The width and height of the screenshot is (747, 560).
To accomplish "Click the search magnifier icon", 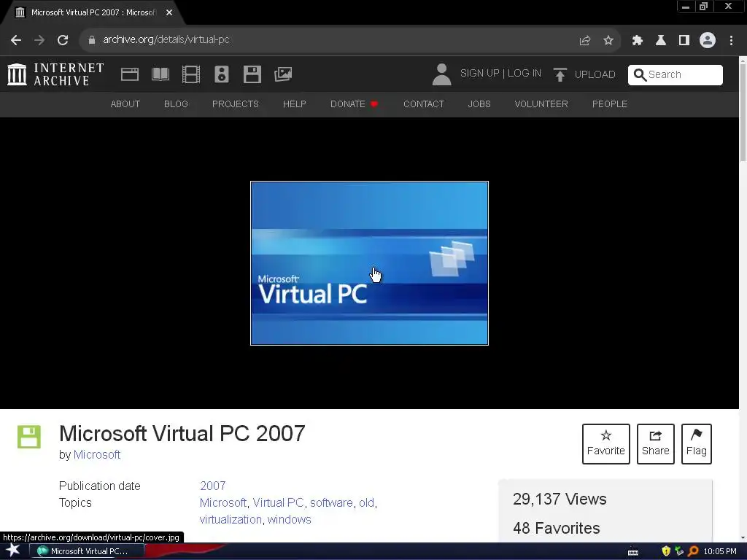I will [x=640, y=75].
